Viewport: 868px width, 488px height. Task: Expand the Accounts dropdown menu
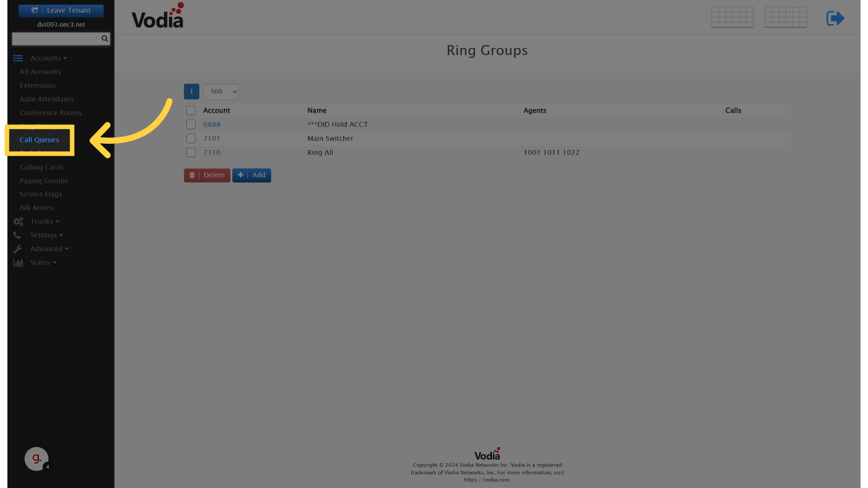pos(48,58)
